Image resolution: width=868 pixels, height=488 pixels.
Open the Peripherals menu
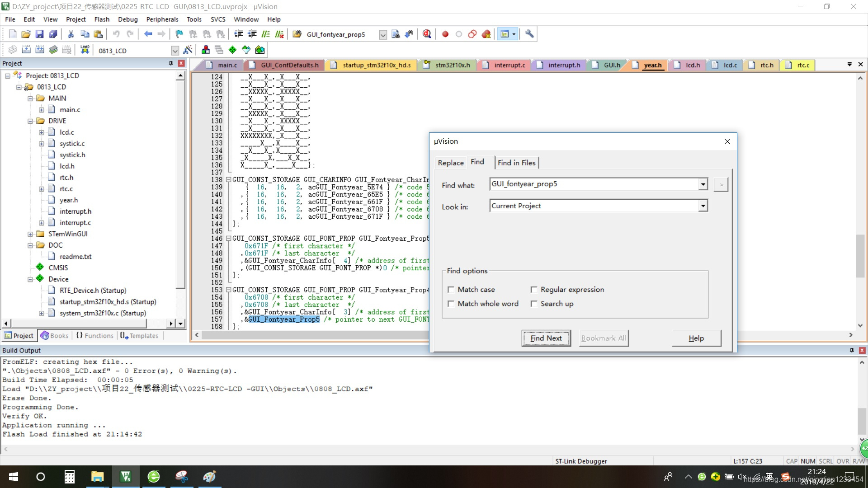[x=162, y=19]
